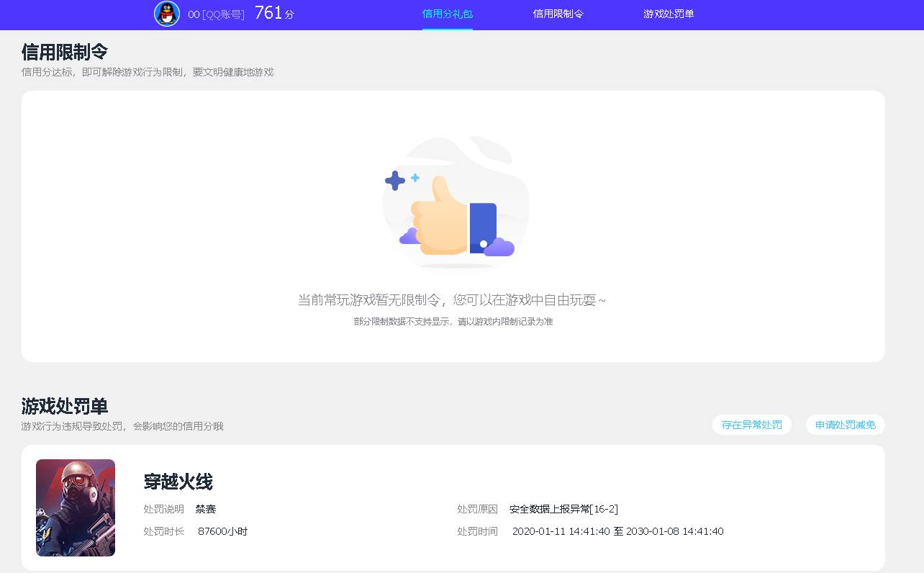Click the 当前常玩游戏暂无限制令 message
The width and height of the screenshot is (924, 573).
[453, 300]
